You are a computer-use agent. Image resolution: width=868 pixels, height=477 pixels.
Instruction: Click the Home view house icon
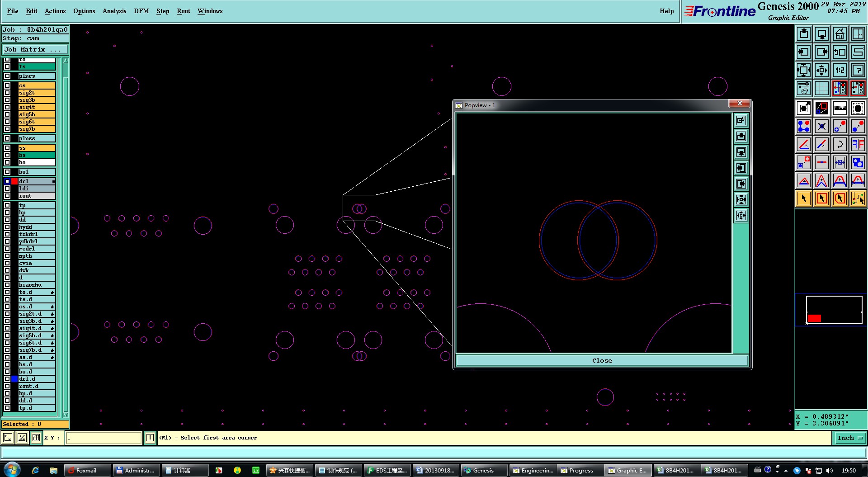tap(840, 34)
